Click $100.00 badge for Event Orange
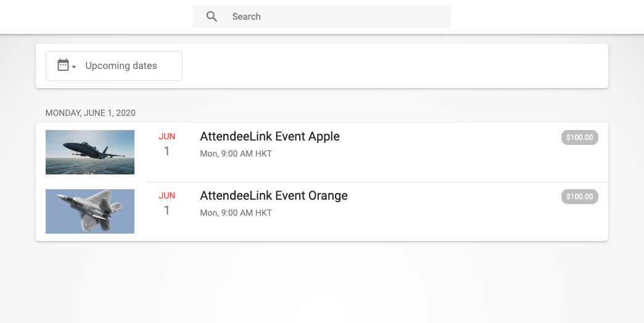 click(x=579, y=197)
